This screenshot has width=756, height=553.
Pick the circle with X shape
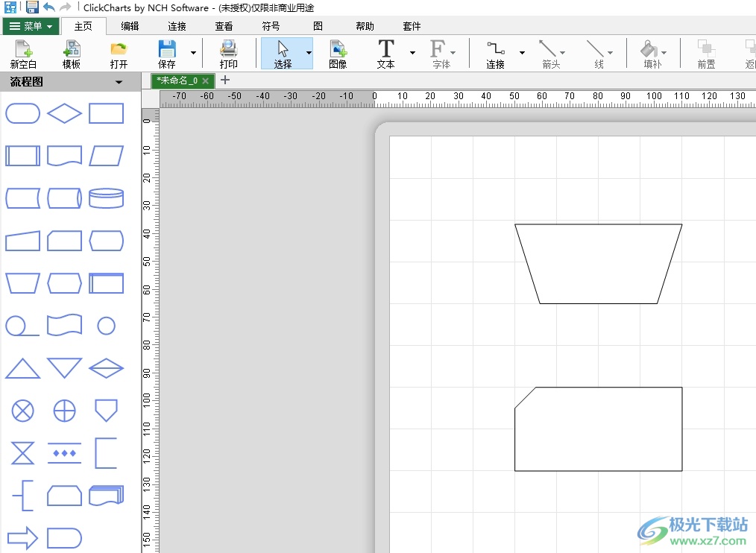22,411
